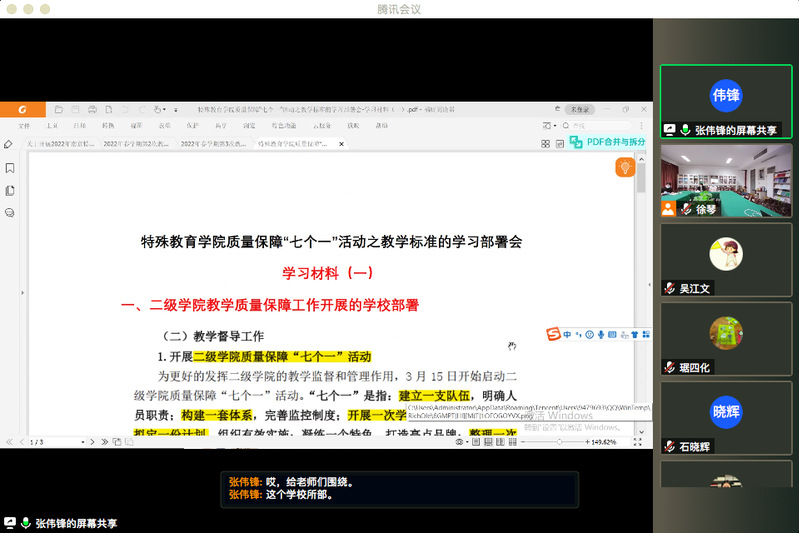
Task: Click the Sogou input method S icon
Action: [551, 333]
